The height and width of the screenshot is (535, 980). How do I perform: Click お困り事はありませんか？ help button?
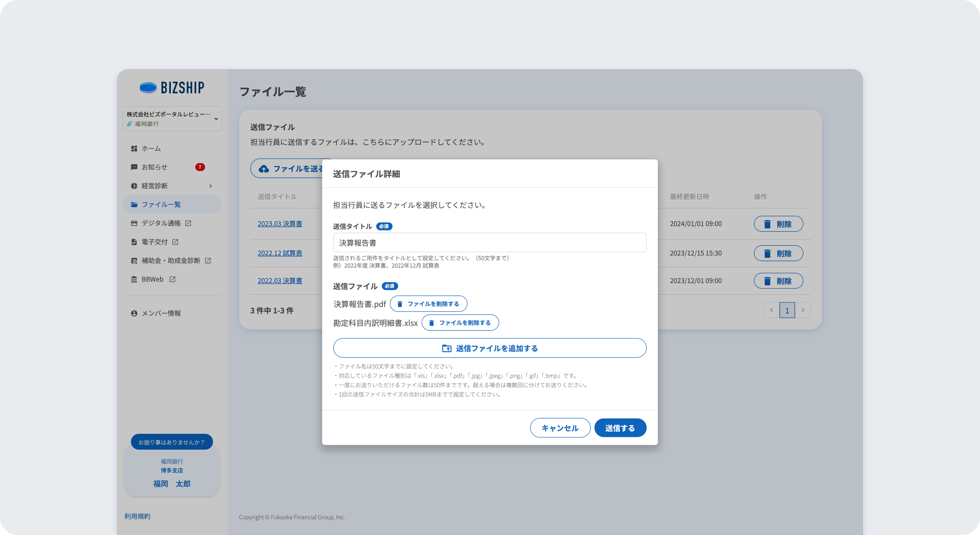[x=171, y=442]
